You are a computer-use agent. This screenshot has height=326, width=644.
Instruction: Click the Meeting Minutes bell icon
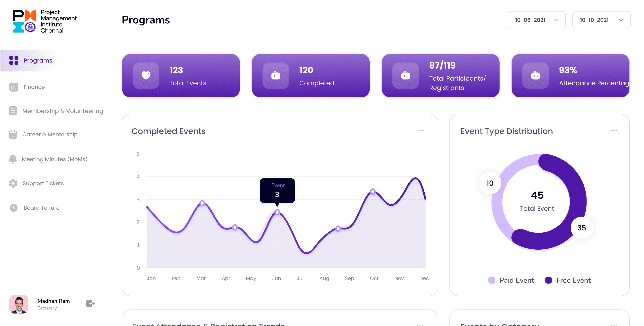coord(13,159)
